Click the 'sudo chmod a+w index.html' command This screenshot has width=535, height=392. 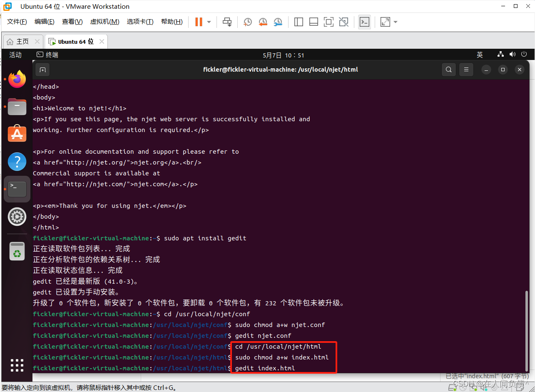point(282,357)
